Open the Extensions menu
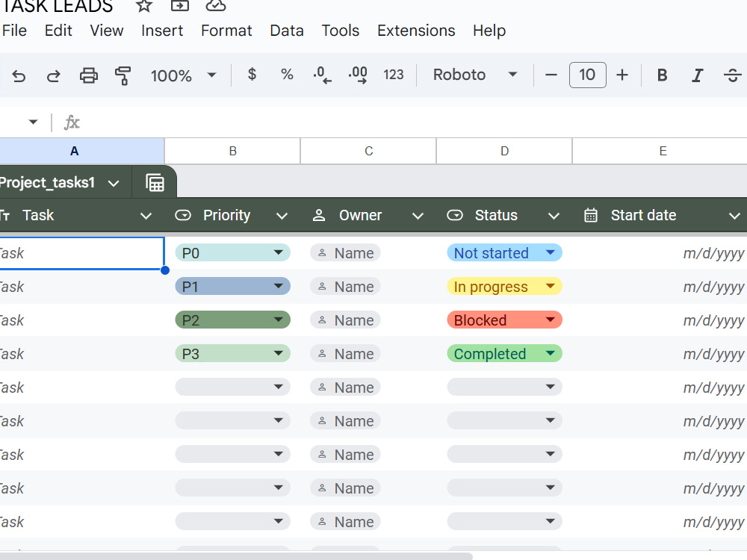 (x=416, y=31)
